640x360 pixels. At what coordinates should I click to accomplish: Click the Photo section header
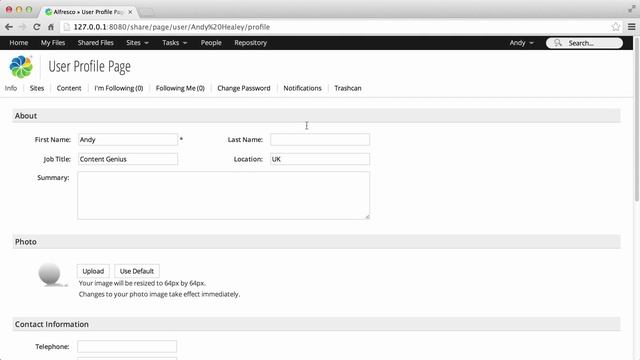[x=316, y=242]
